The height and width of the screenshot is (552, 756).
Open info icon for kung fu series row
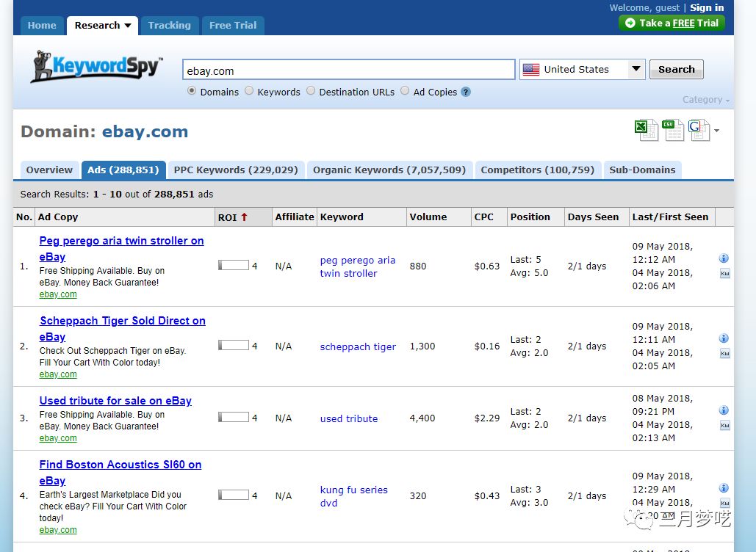pos(724,488)
